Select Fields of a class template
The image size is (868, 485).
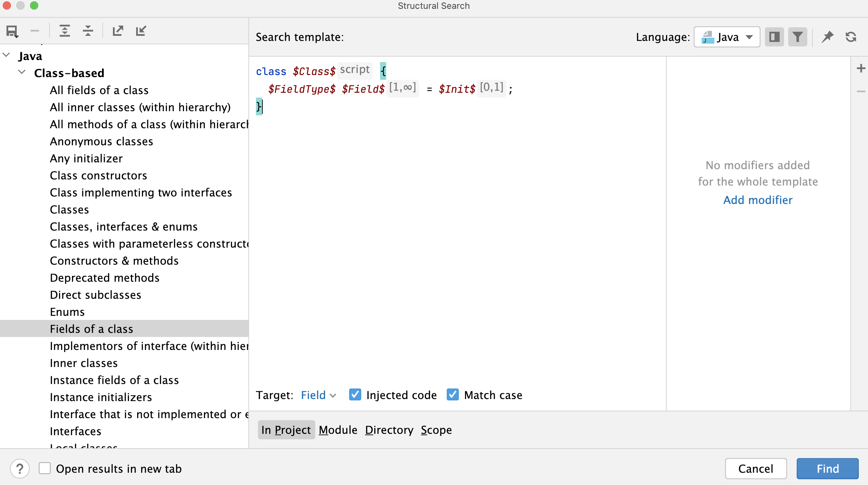click(91, 328)
